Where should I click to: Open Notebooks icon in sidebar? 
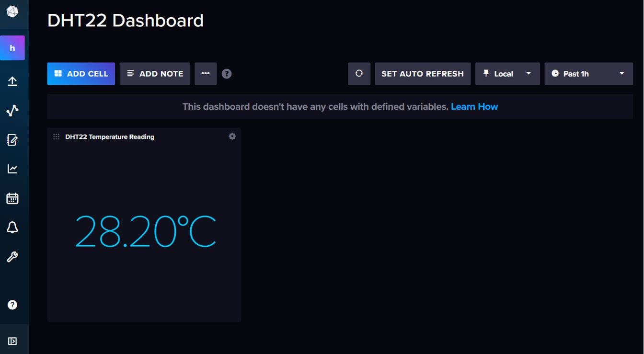click(x=12, y=140)
